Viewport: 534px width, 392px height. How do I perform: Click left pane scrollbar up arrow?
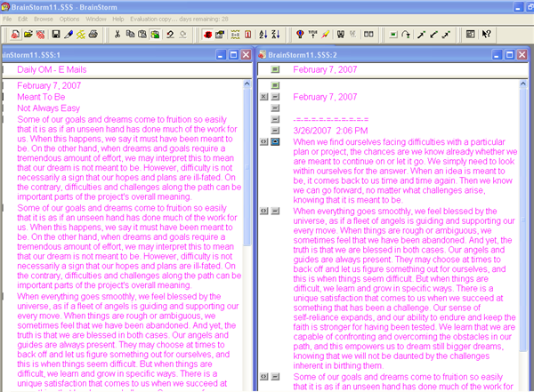pyautogui.click(x=247, y=84)
